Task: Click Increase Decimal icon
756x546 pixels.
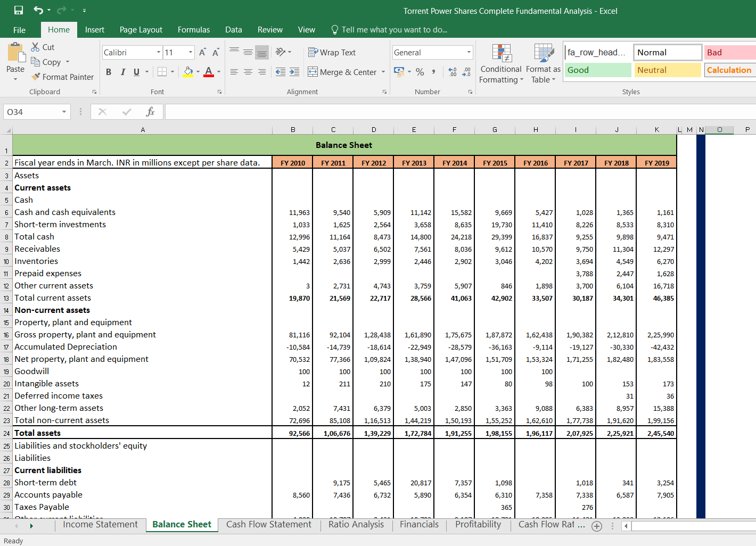Action: tap(453, 72)
